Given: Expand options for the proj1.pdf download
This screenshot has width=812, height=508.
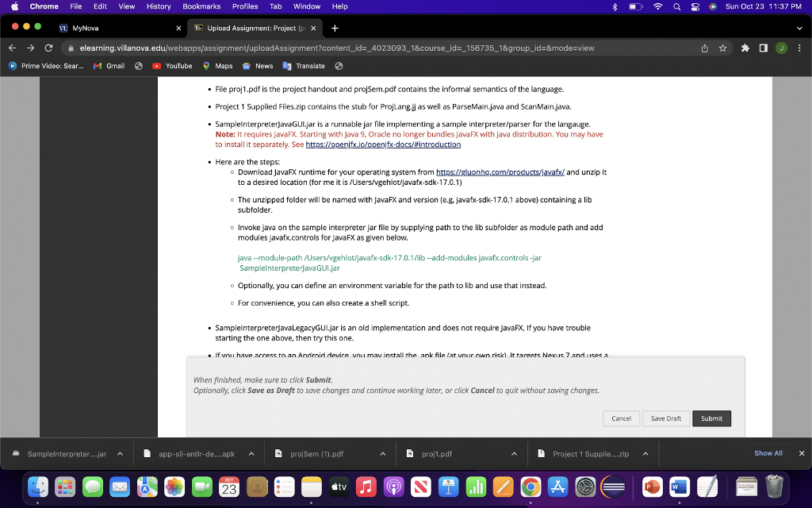Looking at the screenshot, I should (x=512, y=453).
